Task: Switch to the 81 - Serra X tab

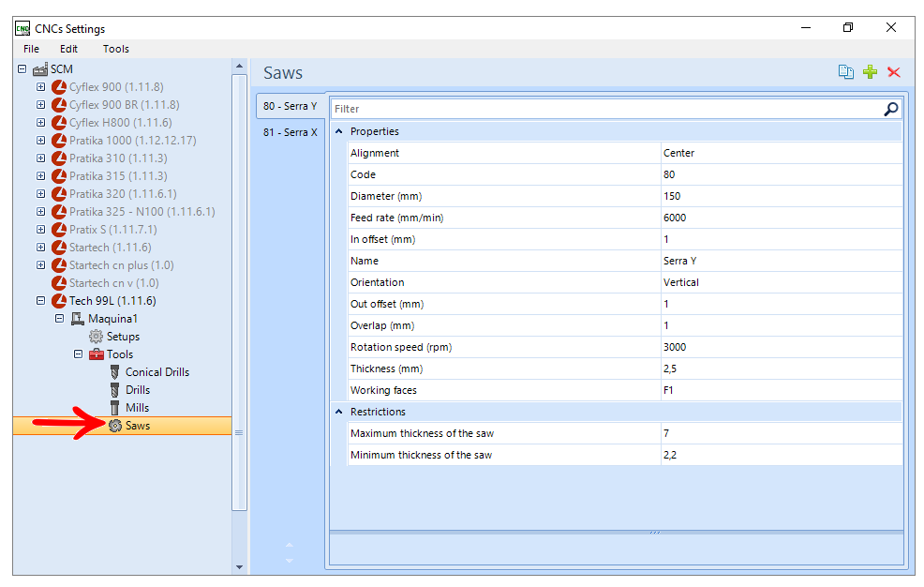Action: coord(290,132)
